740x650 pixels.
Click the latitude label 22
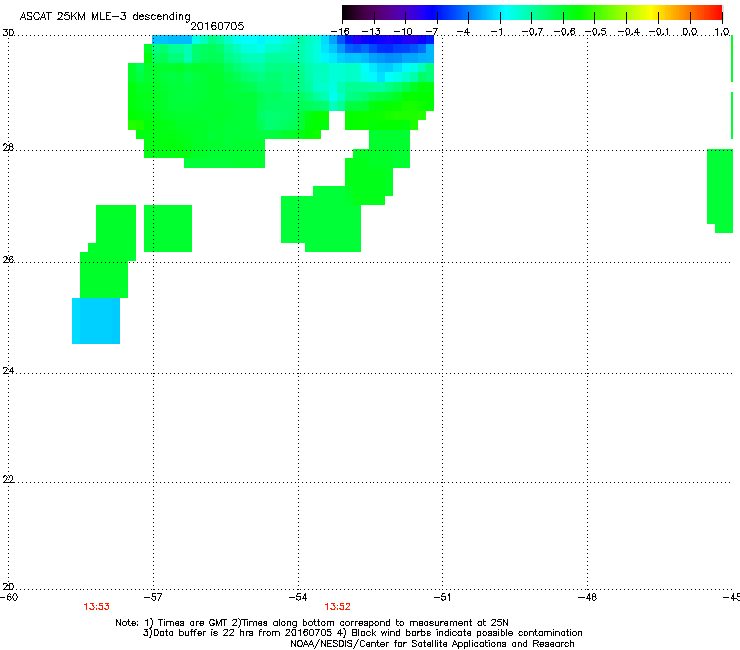coord(8,479)
